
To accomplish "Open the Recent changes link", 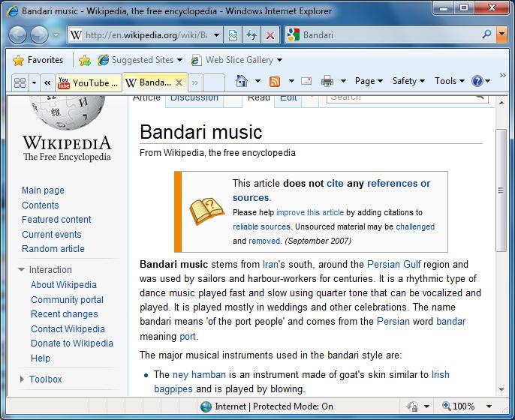I will pyautogui.click(x=65, y=314).
